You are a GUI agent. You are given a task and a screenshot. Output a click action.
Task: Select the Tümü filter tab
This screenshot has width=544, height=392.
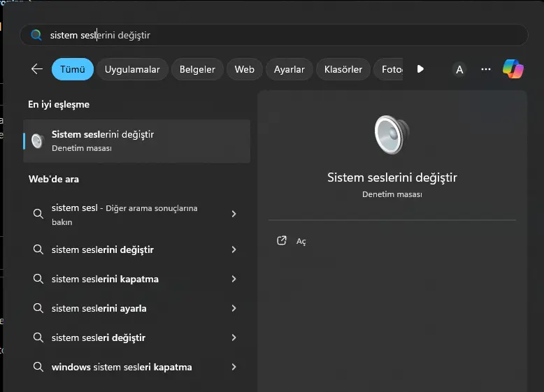pos(73,69)
